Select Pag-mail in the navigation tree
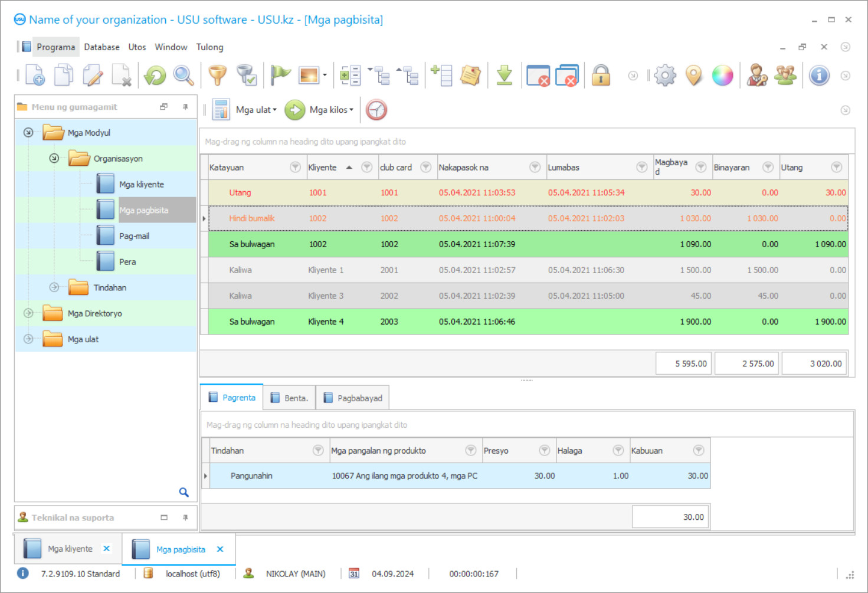 tap(134, 236)
